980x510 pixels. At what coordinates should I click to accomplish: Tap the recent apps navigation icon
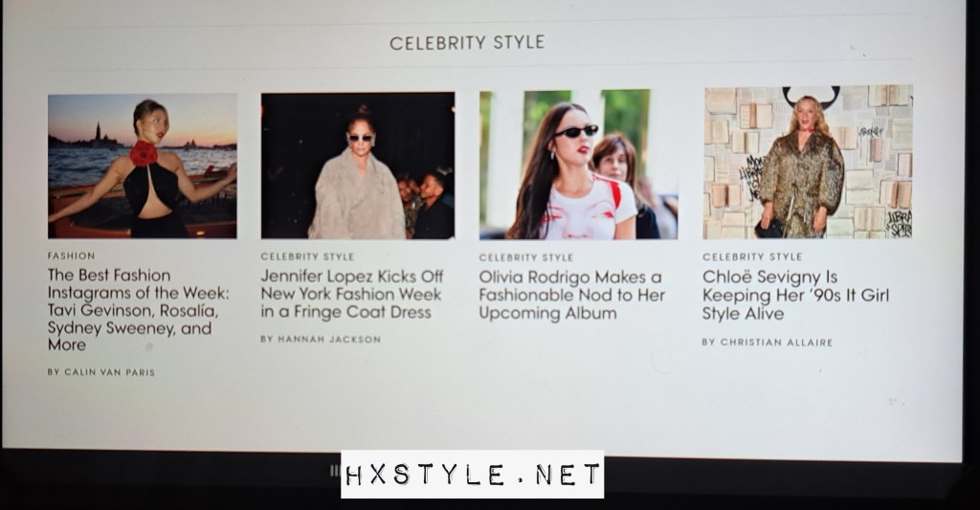pos(335,471)
